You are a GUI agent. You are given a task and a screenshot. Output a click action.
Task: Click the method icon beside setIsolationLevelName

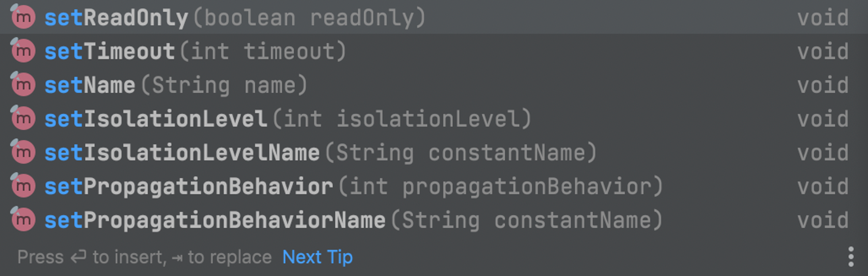(23, 152)
